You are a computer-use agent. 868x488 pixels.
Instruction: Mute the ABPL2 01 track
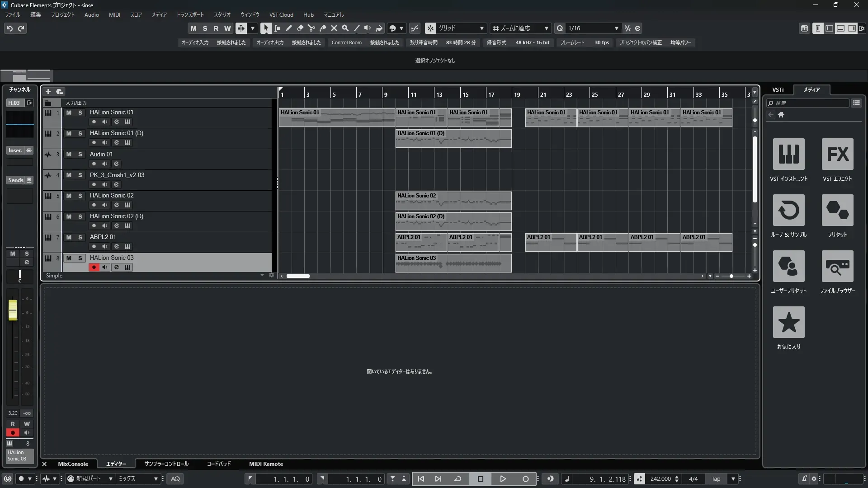tap(69, 237)
